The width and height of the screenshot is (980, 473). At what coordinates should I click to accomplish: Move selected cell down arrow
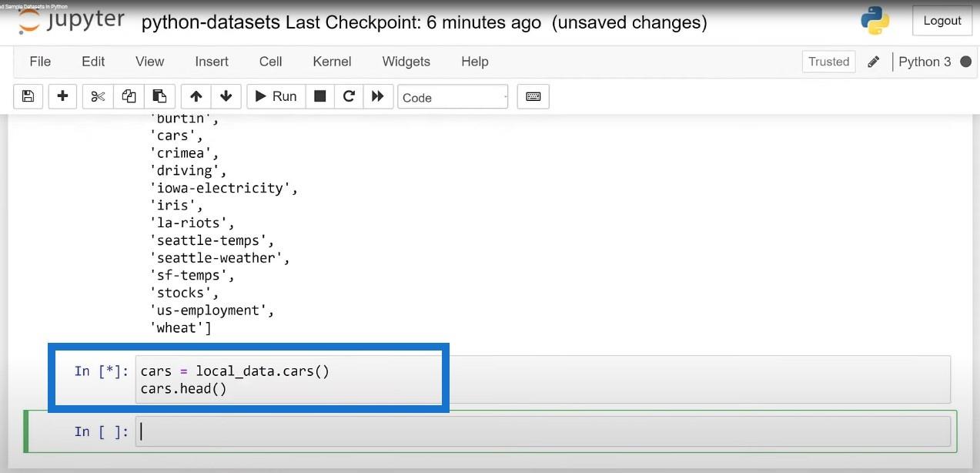click(x=226, y=96)
